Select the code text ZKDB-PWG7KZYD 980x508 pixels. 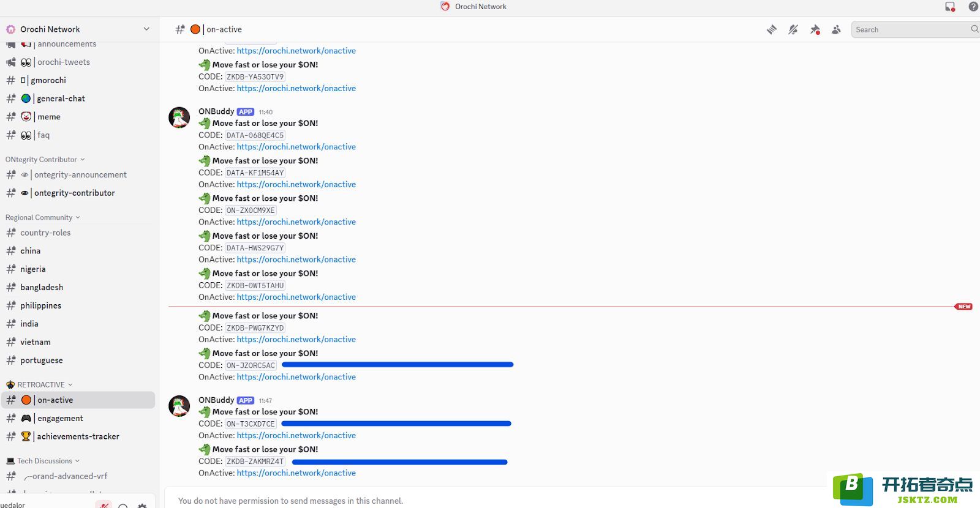pos(255,328)
